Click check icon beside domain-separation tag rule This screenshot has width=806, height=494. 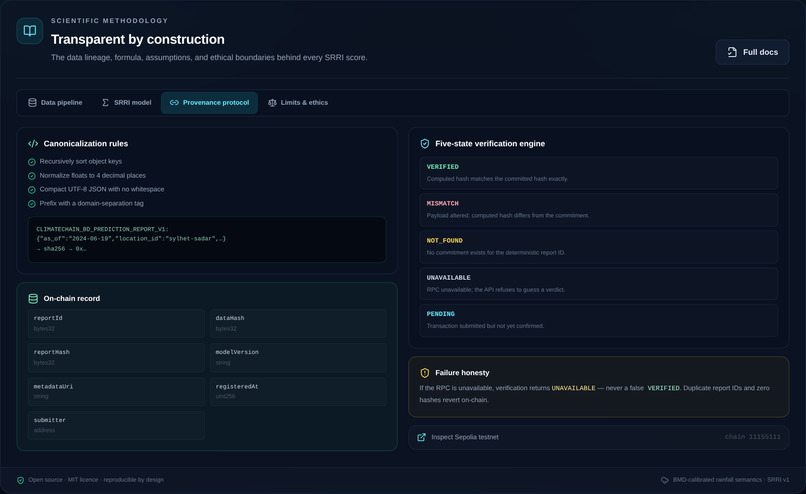pyautogui.click(x=32, y=204)
